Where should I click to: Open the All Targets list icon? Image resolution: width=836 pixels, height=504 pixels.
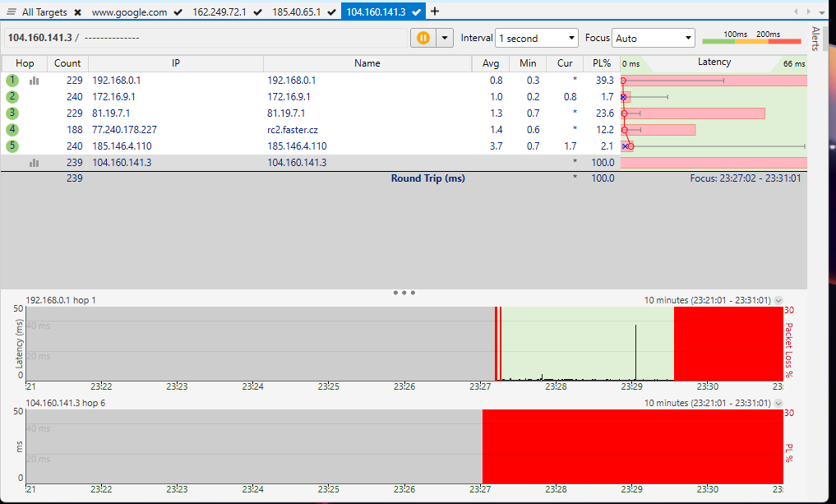(12, 12)
